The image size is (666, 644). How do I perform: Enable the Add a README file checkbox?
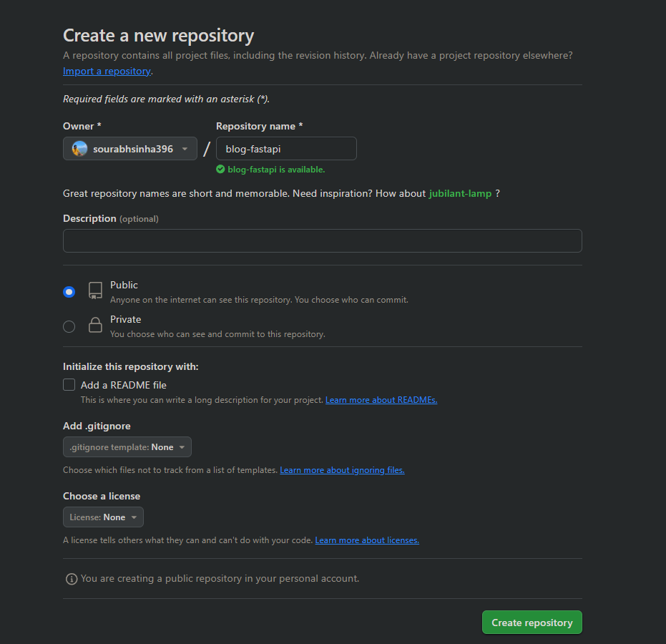click(x=69, y=384)
